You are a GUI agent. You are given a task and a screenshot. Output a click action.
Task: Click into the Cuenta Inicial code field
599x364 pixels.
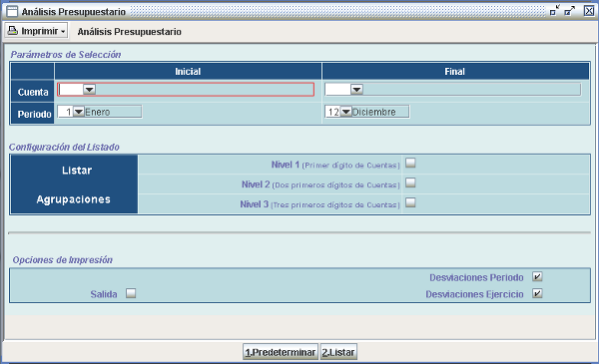(71, 90)
